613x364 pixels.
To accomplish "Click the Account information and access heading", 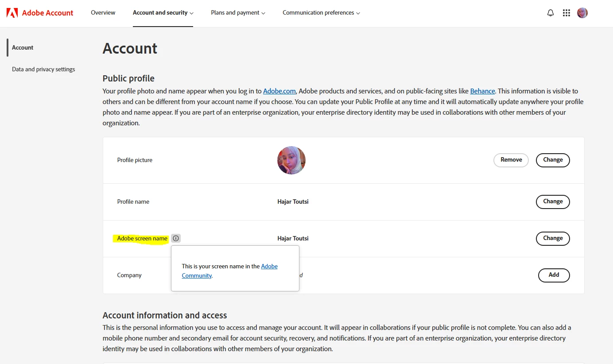I will (x=165, y=315).
